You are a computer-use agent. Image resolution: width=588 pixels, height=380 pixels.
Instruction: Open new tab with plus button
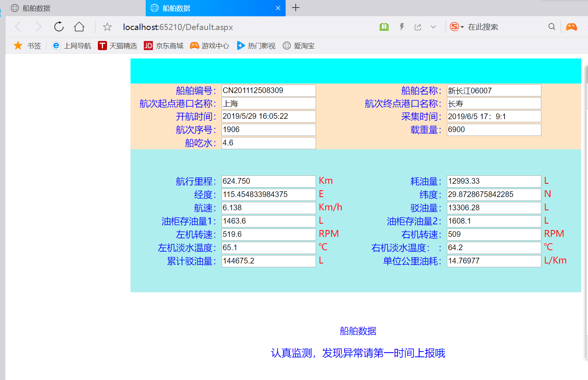pos(296,8)
